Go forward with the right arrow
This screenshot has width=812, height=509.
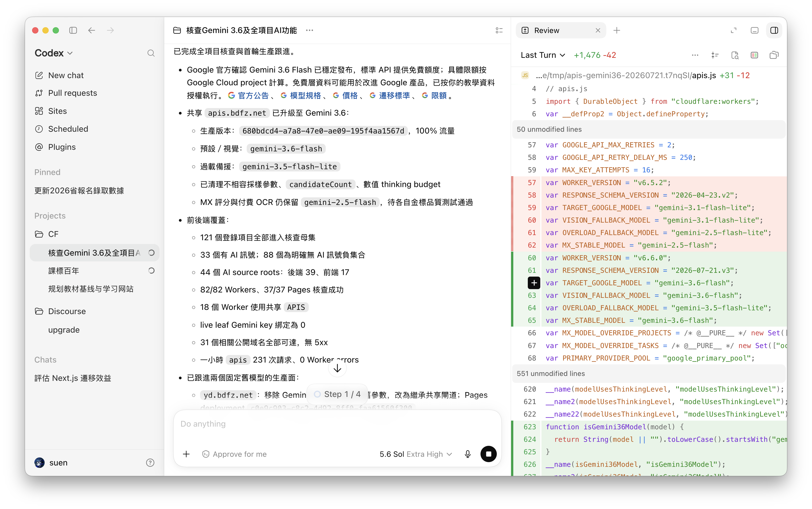point(110,30)
